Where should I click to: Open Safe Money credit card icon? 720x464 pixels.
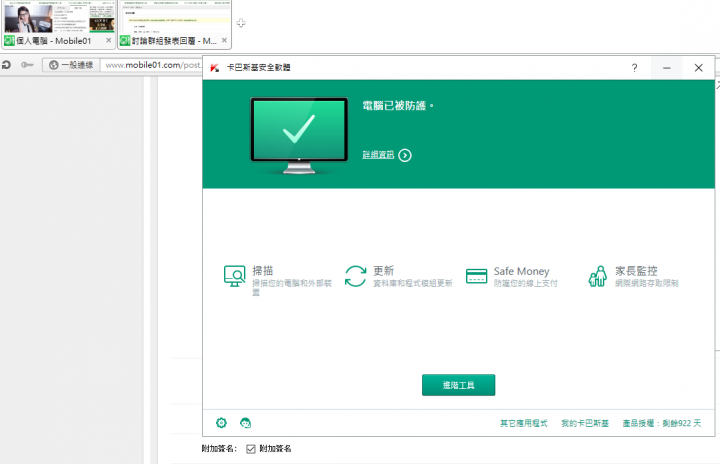[x=476, y=276]
